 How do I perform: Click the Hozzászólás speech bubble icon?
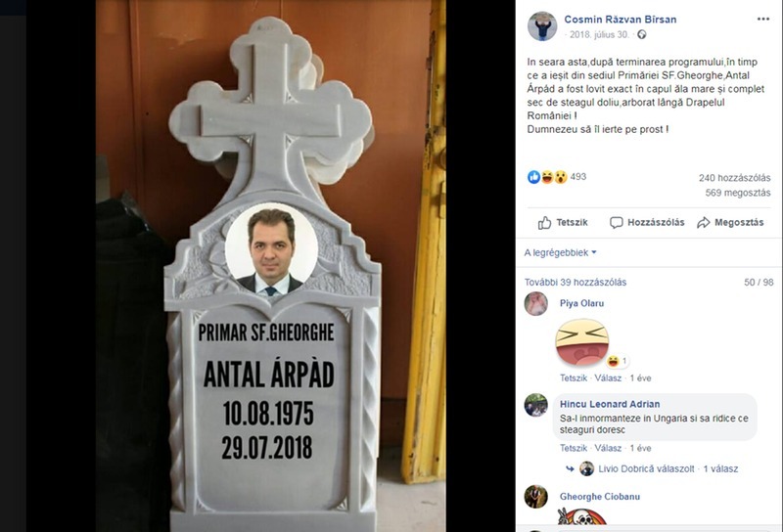617,223
